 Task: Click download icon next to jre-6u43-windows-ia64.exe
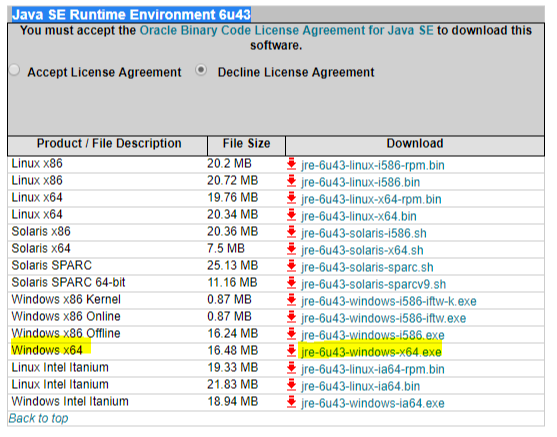click(x=291, y=402)
